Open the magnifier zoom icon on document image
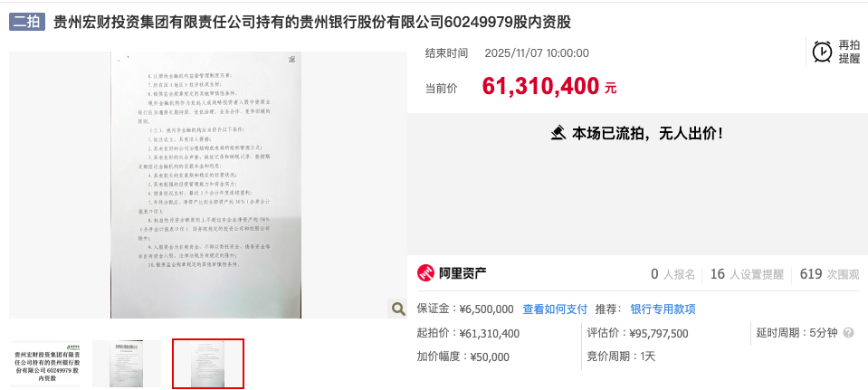Viewport: 868px width, 390px height. [397, 309]
